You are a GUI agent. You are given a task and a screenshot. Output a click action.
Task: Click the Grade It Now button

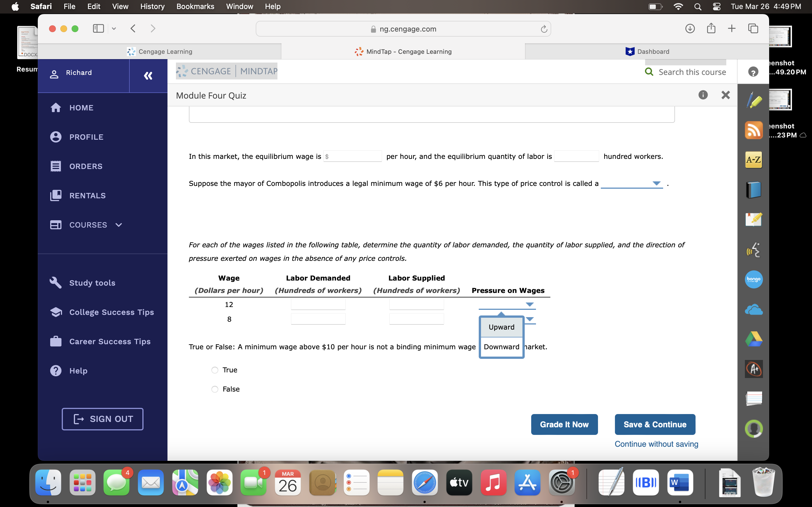tap(564, 424)
